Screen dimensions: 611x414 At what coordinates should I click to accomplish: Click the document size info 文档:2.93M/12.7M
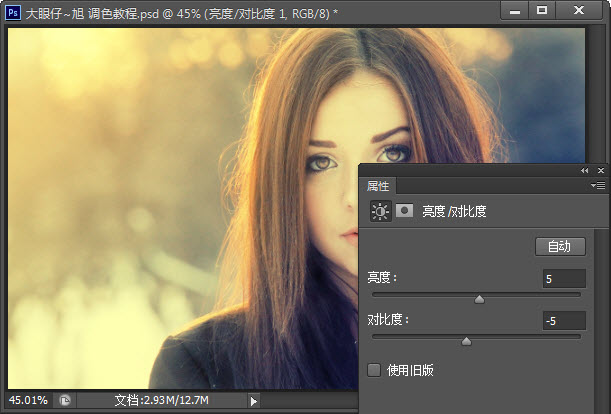(161, 400)
